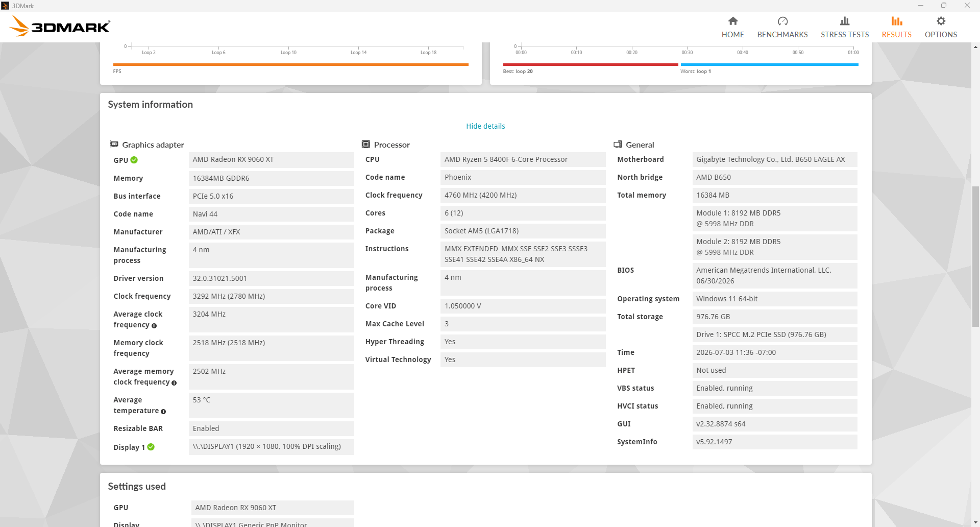Select the 'Navi 44' code name value

272,214
